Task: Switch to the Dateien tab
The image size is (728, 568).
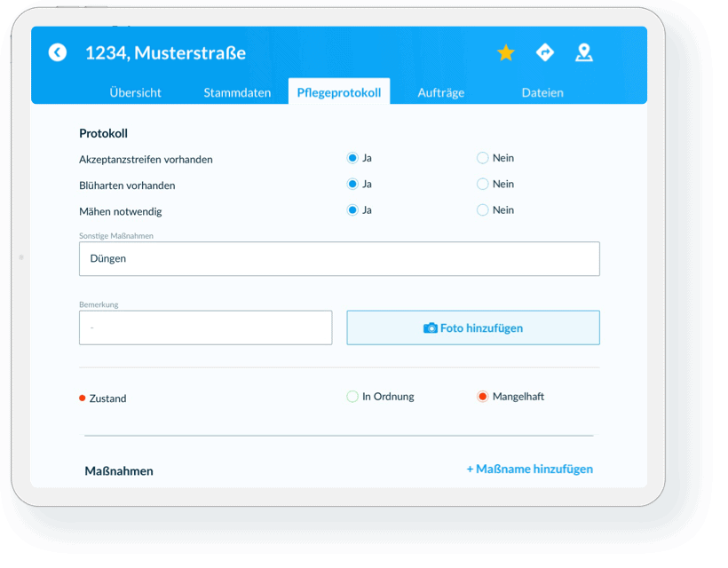Action: [x=542, y=92]
